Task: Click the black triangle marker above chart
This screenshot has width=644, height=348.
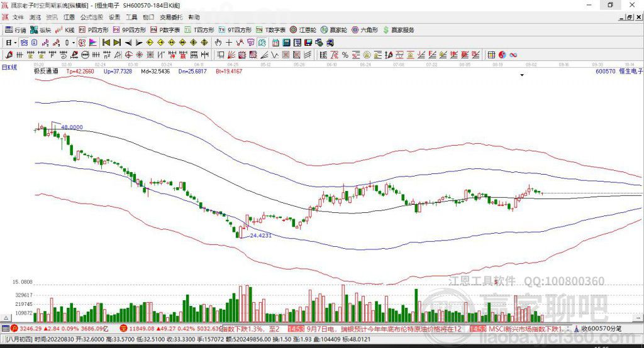Action: pyautogui.click(x=522, y=75)
